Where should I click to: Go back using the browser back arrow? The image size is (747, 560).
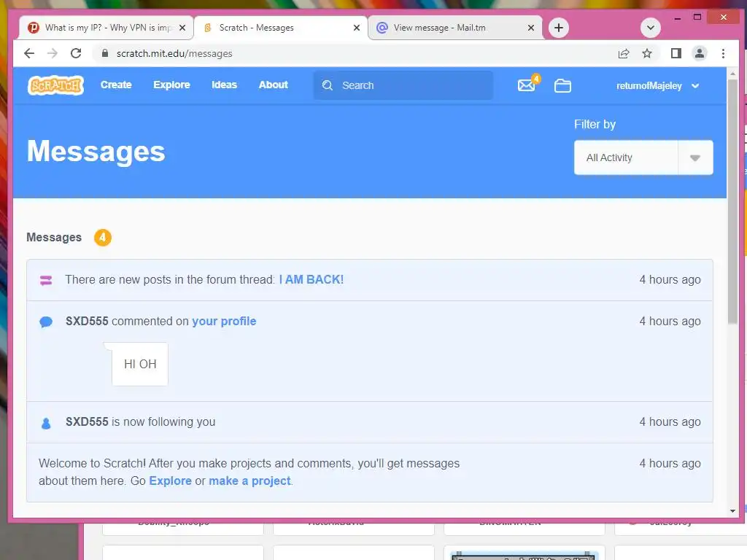point(29,53)
